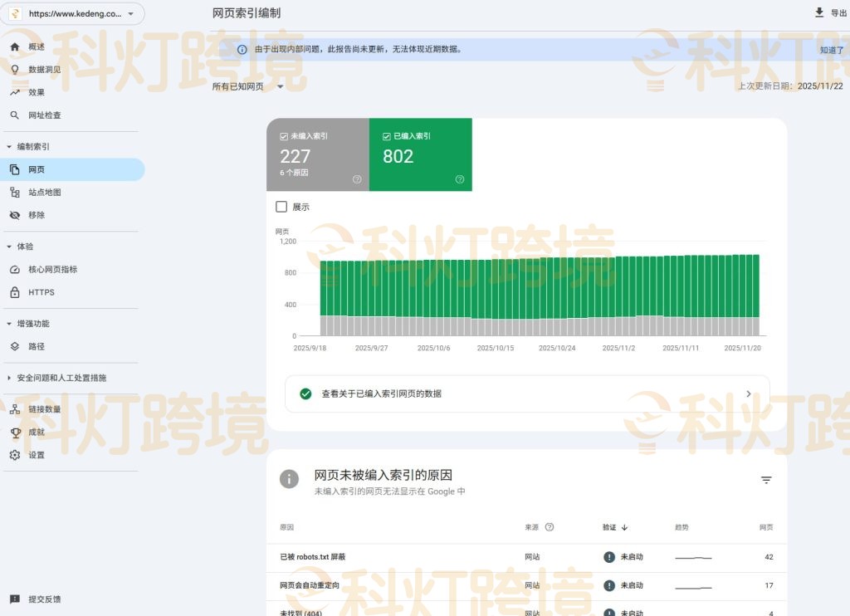This screenshot has width=850, height=616.
Task: Select 设置 in the sidebar
Action: click(x=37, y=455)
